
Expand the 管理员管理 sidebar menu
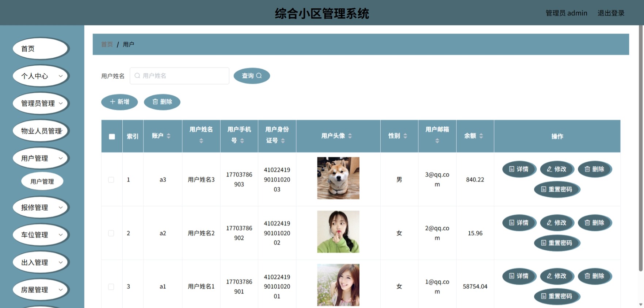click(41, 103)
